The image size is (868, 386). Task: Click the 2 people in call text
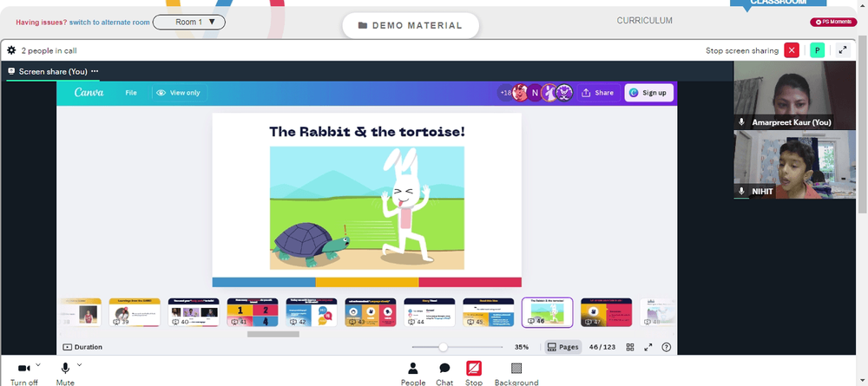coord(49,50)
